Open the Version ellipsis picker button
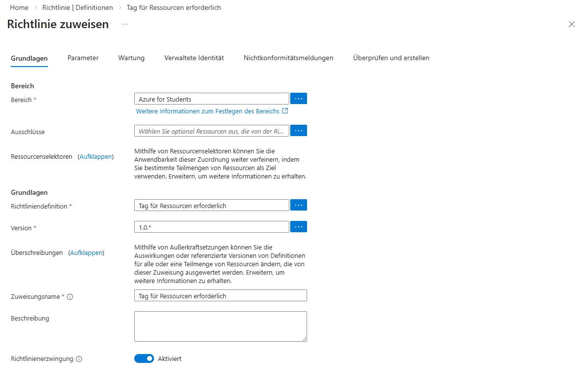584x392 pixels. [298, 227]
